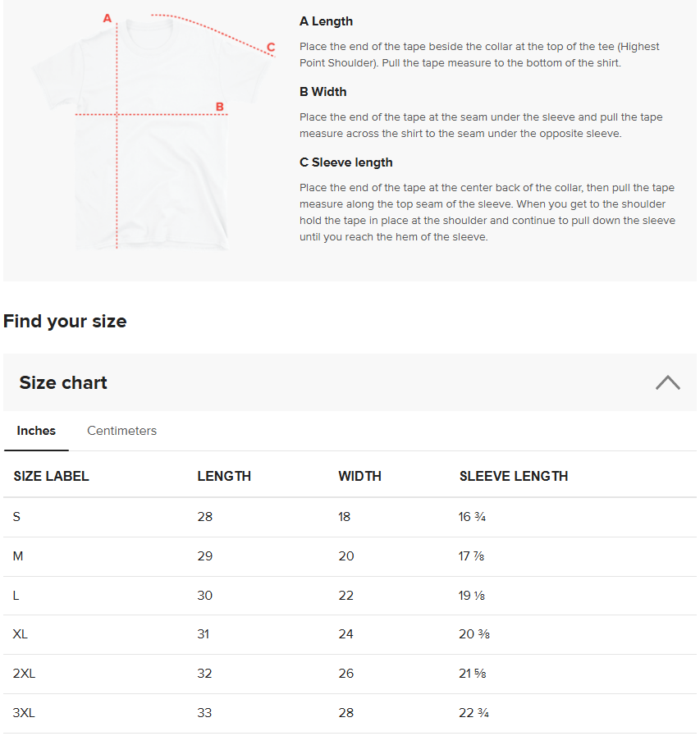Click the red C sleeve marker
This screenshot has height=736, width=700.
point(271,47)
